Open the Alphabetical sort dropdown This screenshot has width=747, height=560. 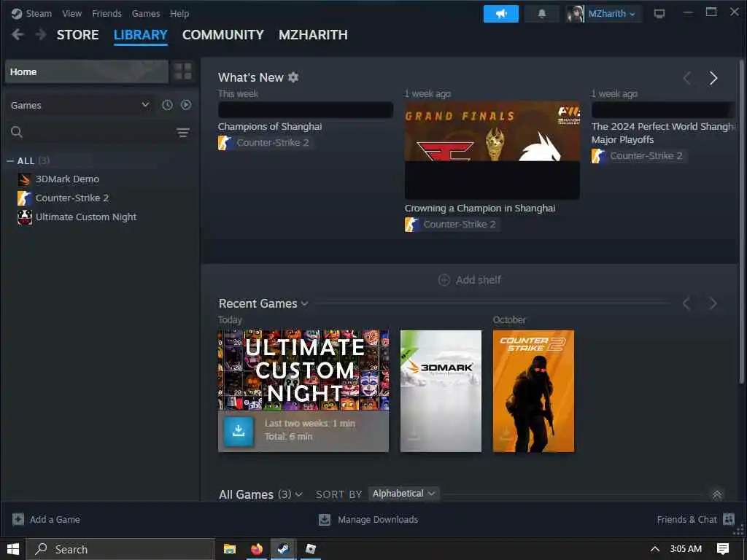click(x=403, y=494)
